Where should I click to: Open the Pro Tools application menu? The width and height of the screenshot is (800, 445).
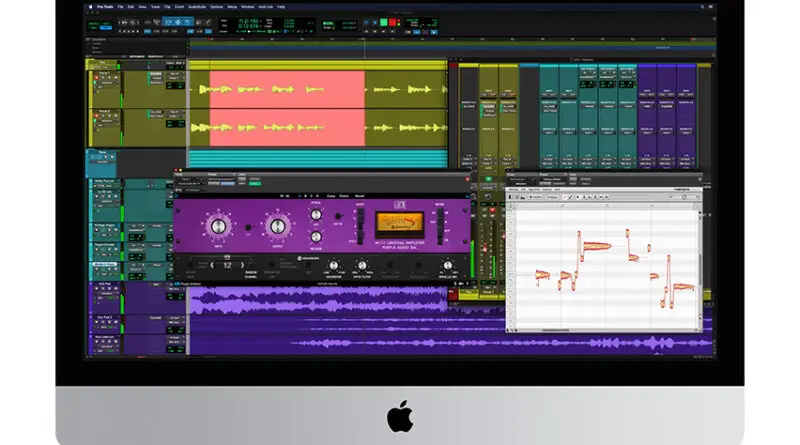click(x=105, y=7)
